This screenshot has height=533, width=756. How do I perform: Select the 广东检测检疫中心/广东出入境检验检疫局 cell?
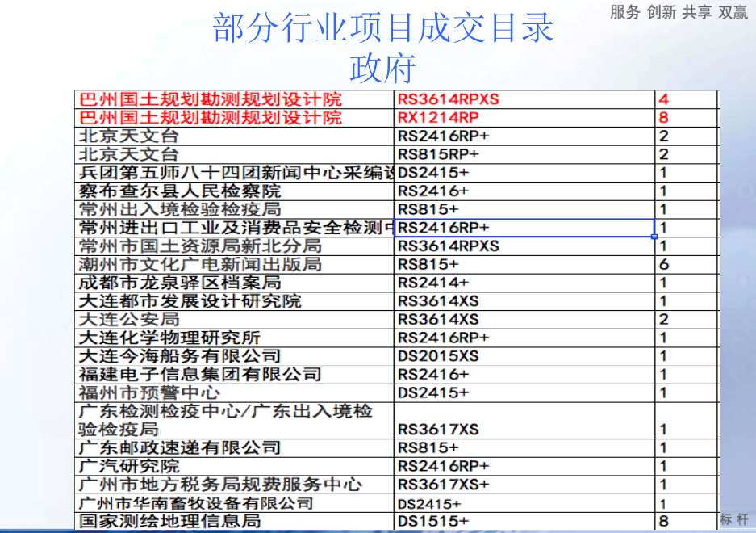coord(234,421)
